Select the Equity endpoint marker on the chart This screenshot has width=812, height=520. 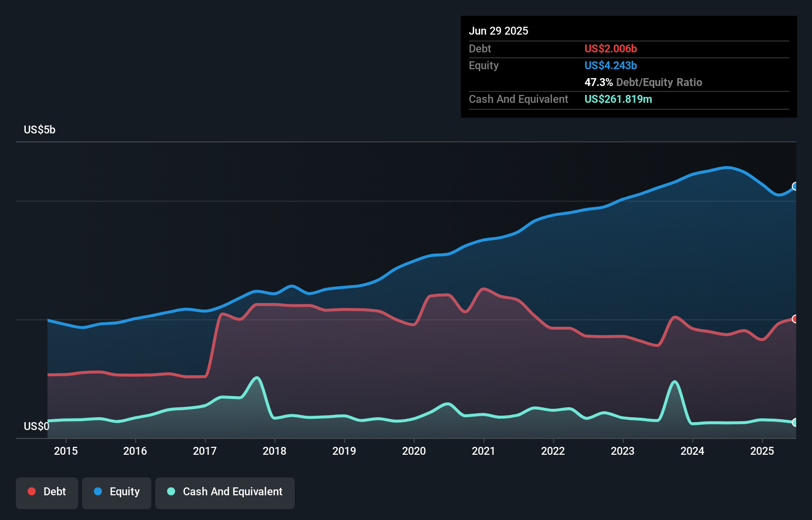pos(795,187)
